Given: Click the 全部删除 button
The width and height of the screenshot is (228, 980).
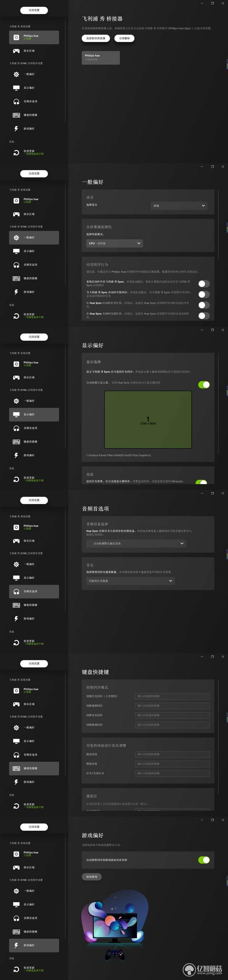Looking at the screenshot, I should [124, 38].
